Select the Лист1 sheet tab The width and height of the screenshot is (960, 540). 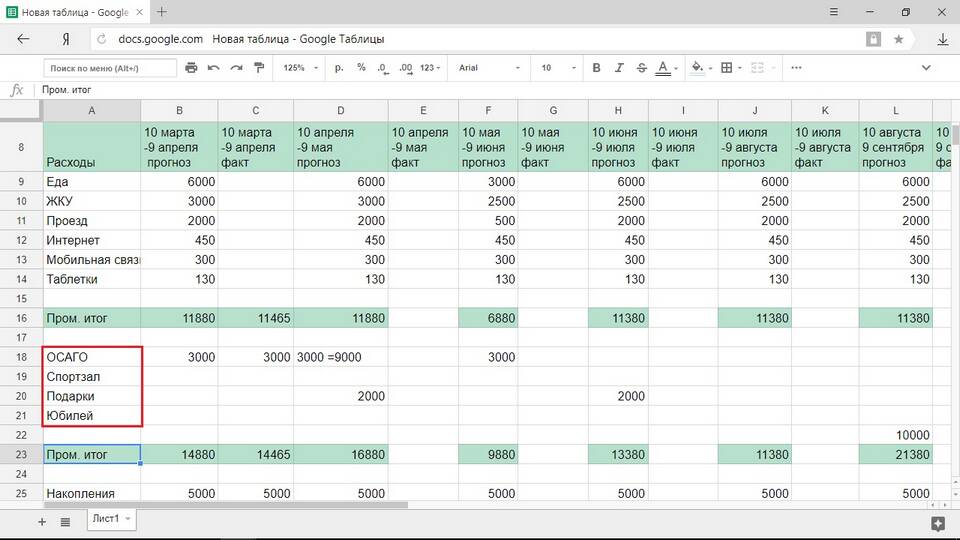click(x=105, y=520)
